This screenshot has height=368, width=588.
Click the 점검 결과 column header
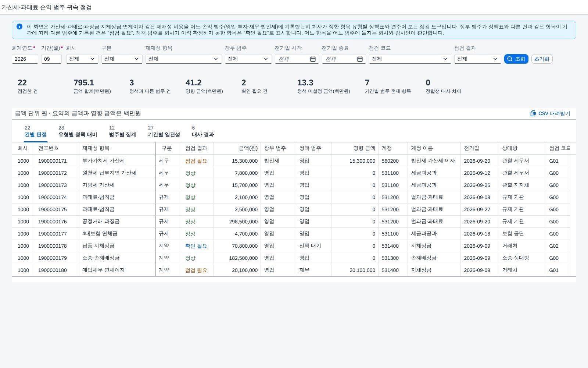tap(198, 148)
